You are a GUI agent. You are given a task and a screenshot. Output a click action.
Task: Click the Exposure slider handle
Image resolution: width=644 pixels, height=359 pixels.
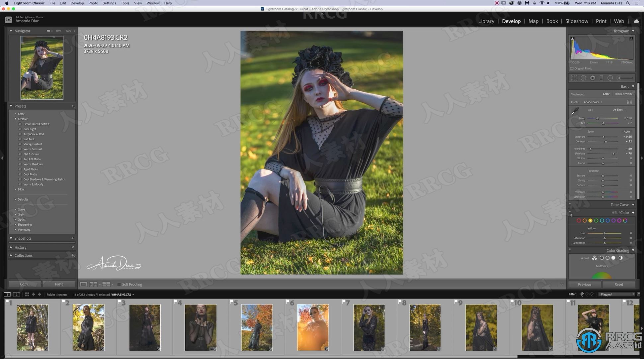pos(604,137)
